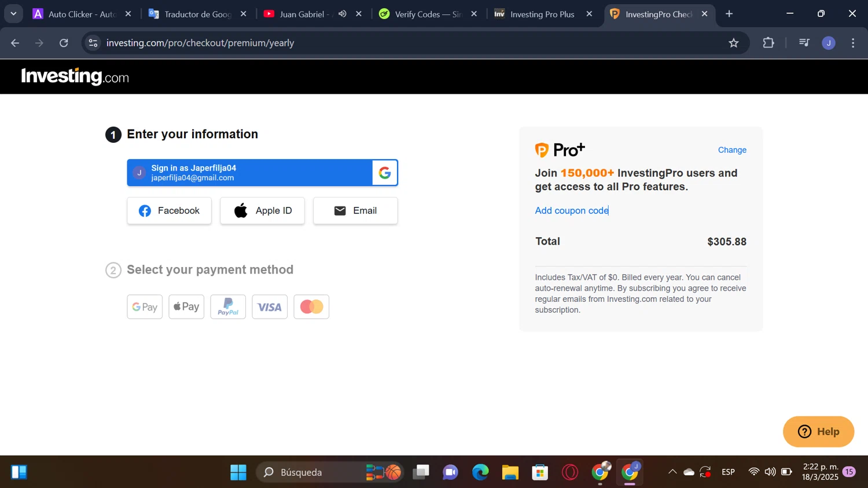Open the Help widget

click(x=818, y=431)
